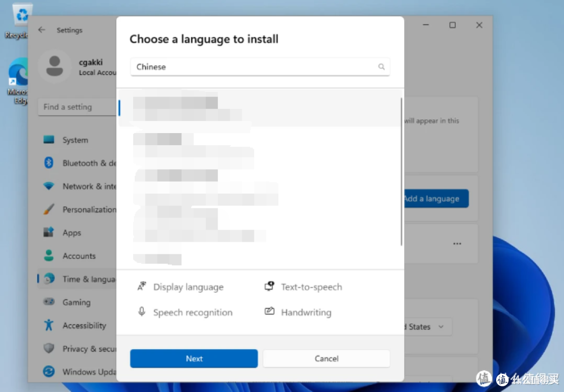Maximize the Settings window
The image size is (564, 392).
coord(452,25)
